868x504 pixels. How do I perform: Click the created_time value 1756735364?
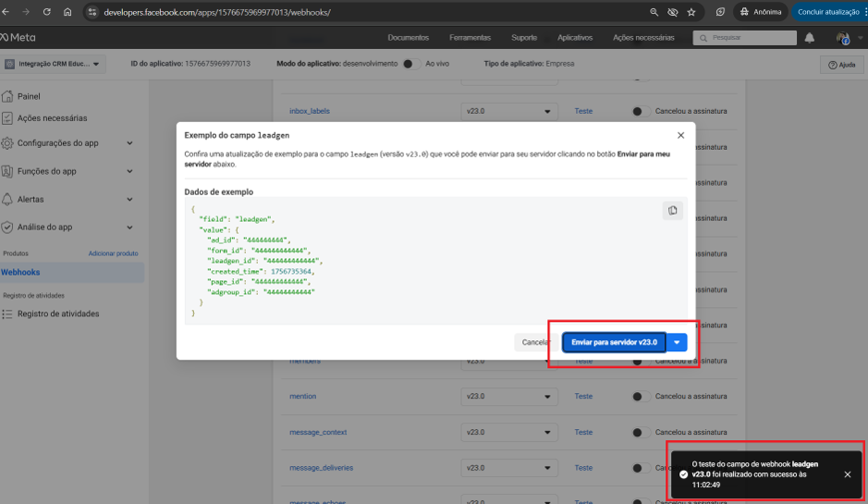tap(291, 271)
